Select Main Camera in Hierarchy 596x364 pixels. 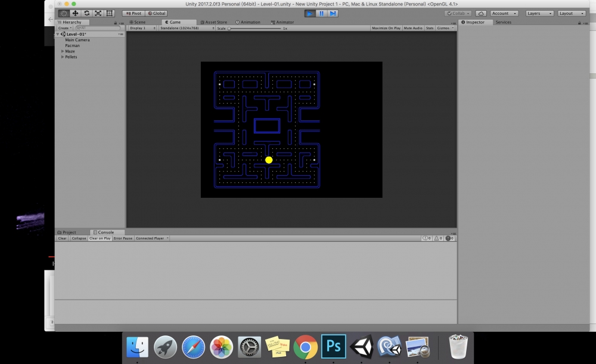click(x=77, y=40)
